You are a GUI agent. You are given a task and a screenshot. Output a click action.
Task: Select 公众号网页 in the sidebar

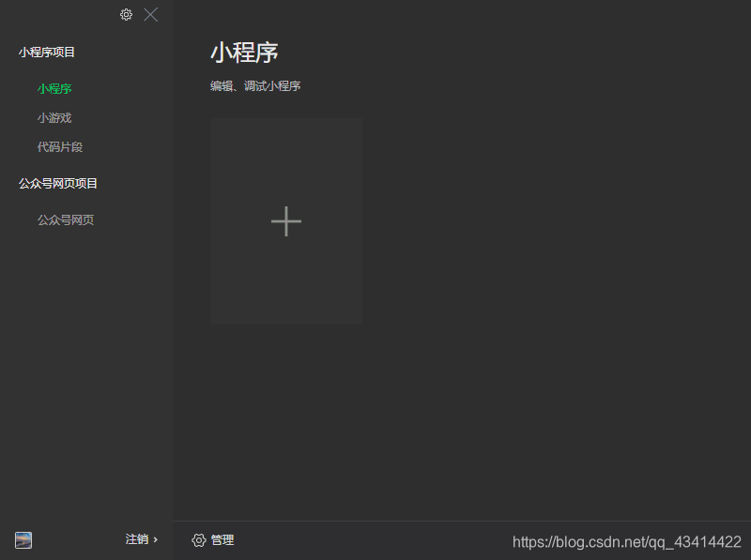tap(66, 220)
